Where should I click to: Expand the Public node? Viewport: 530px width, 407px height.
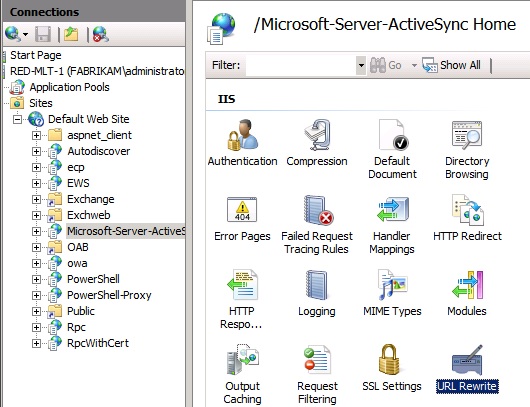tap(36, 311)
